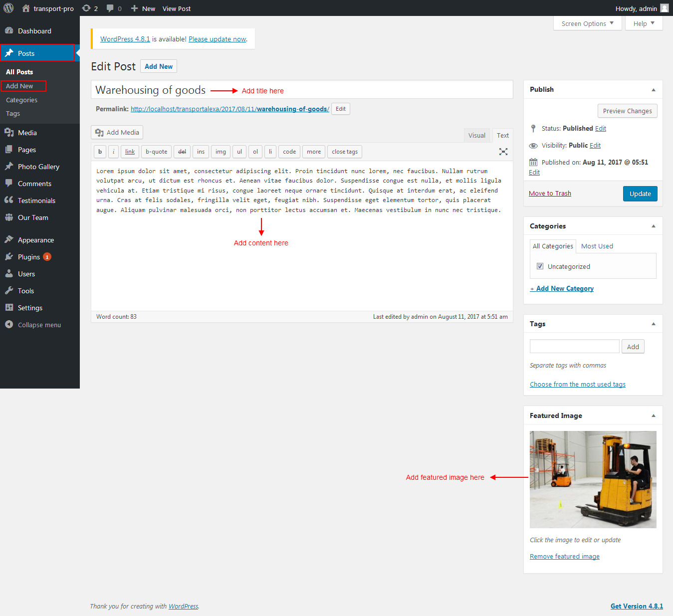Click the permalink Edit button
The width and height of the screenshot is (673, 616).
341,109
